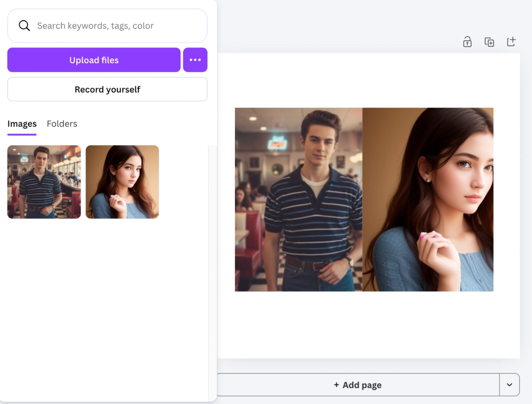Click the add new page icon above canvas

coord(511,42)
